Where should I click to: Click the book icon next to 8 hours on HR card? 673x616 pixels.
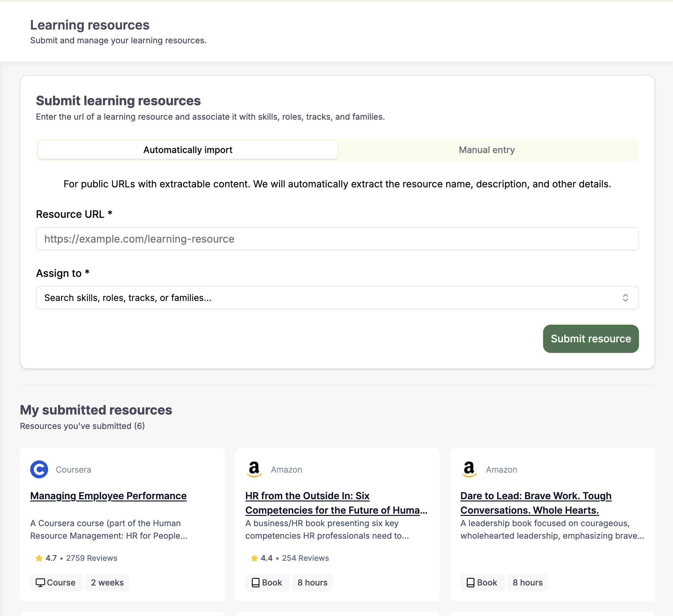point(255,583)
